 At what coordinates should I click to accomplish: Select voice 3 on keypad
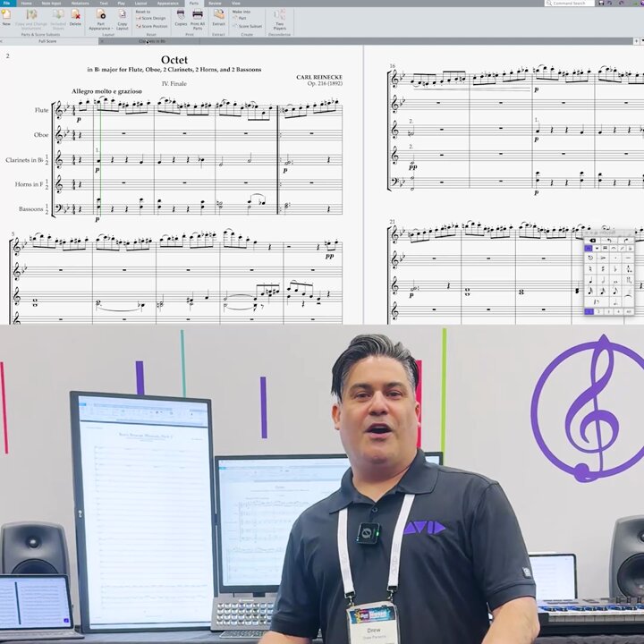(609, 312)
